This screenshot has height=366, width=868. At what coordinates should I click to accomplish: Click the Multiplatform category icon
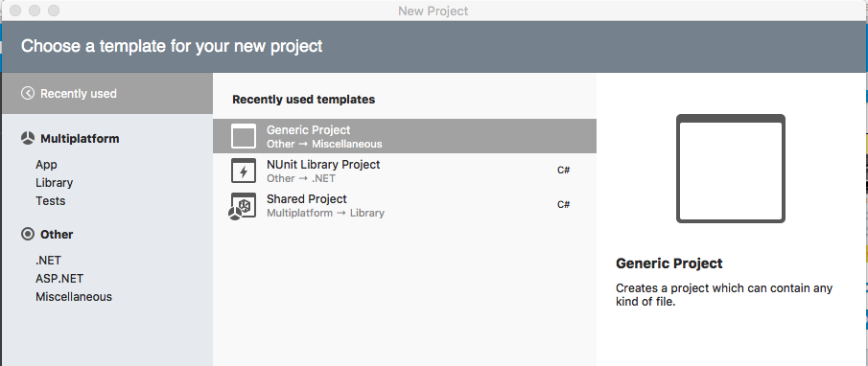[28, 138]
